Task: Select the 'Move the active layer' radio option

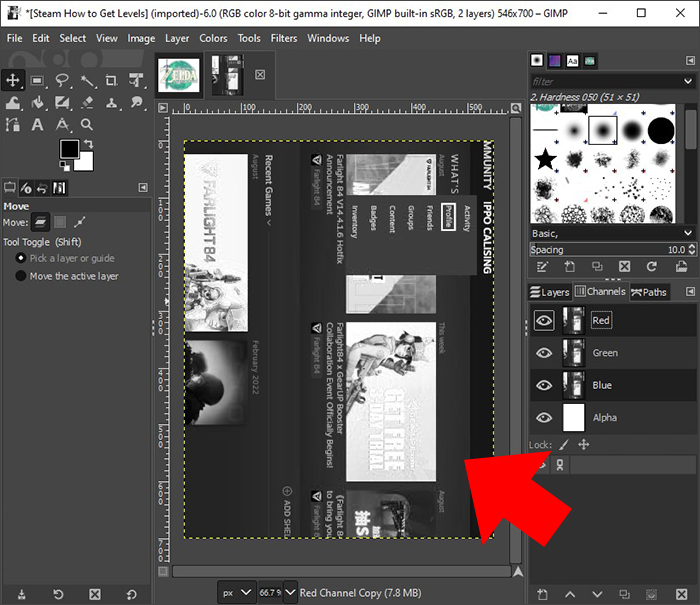Action: (x=21, y=276)
